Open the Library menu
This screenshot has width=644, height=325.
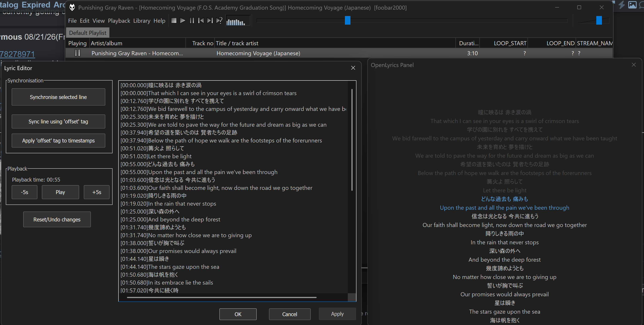pyautogui.click(x=142, y=21)
